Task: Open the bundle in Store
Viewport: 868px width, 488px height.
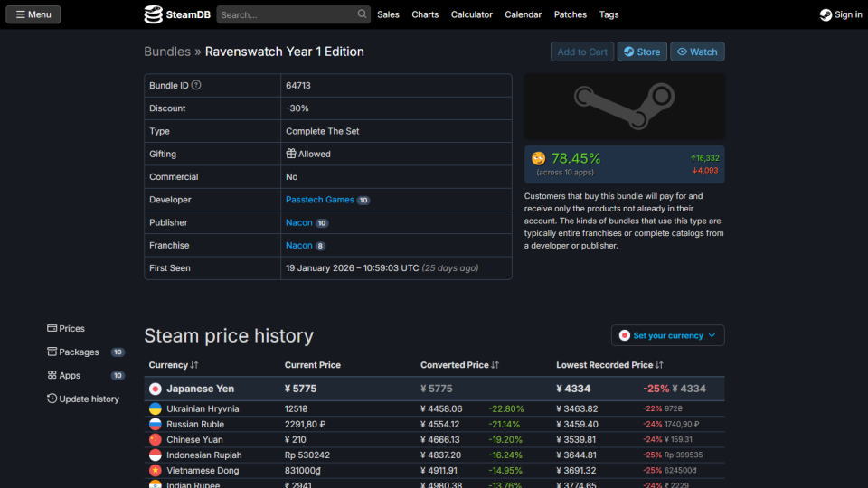Action: [642, 52]
